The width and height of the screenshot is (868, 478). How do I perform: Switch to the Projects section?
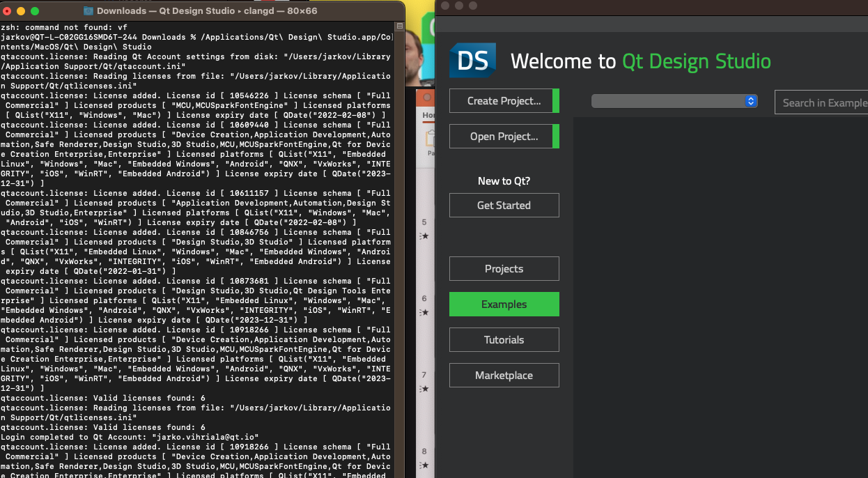click(504, 269)
